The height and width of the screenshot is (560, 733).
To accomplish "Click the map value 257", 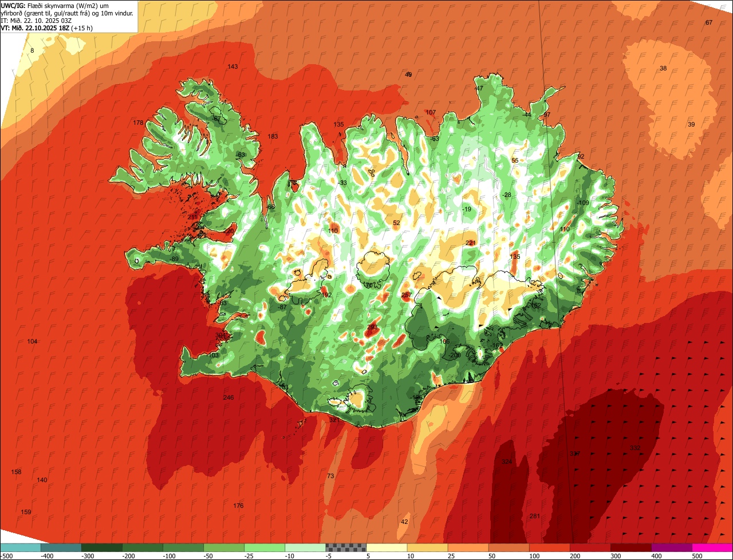I will coord(407,295).
